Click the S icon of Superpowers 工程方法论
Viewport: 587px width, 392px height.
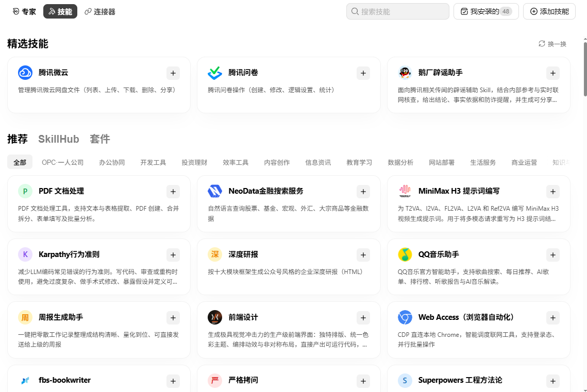[405, 380]
